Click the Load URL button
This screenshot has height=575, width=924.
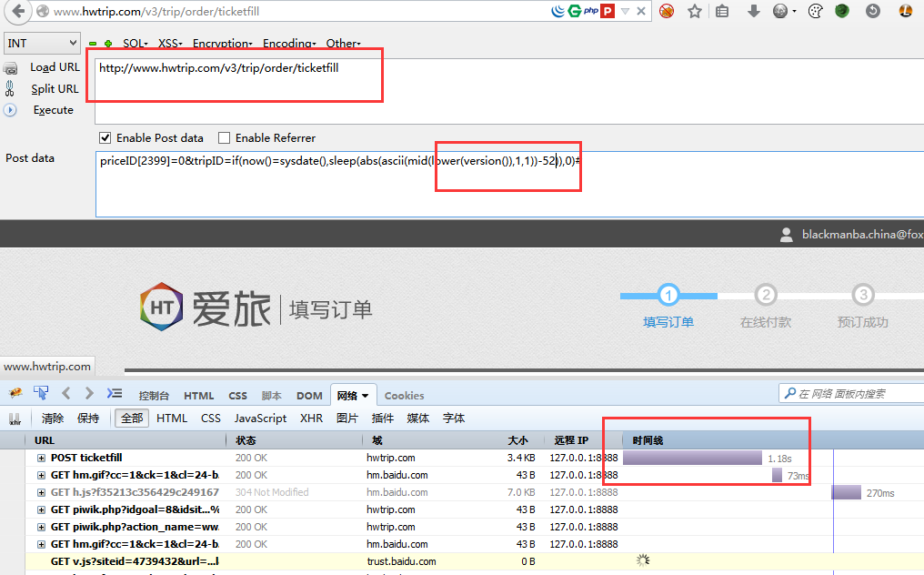(55, 67)
